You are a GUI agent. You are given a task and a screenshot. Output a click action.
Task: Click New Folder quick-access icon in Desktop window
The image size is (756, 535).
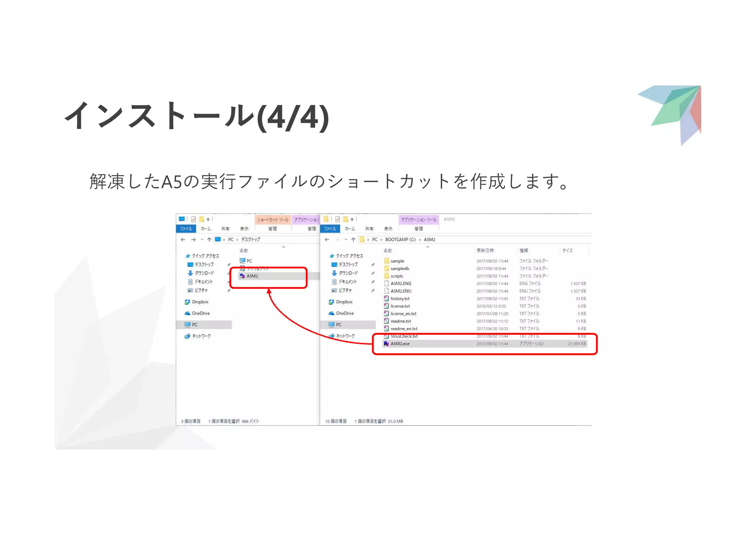(202, 219)
